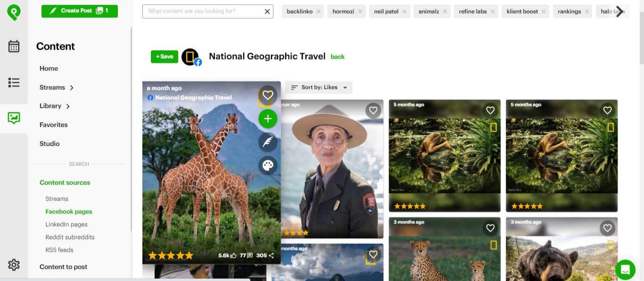The height and width of the screenshot is (281, 644).
Task: Select the refine labs tag label
Action: point(473,11)
